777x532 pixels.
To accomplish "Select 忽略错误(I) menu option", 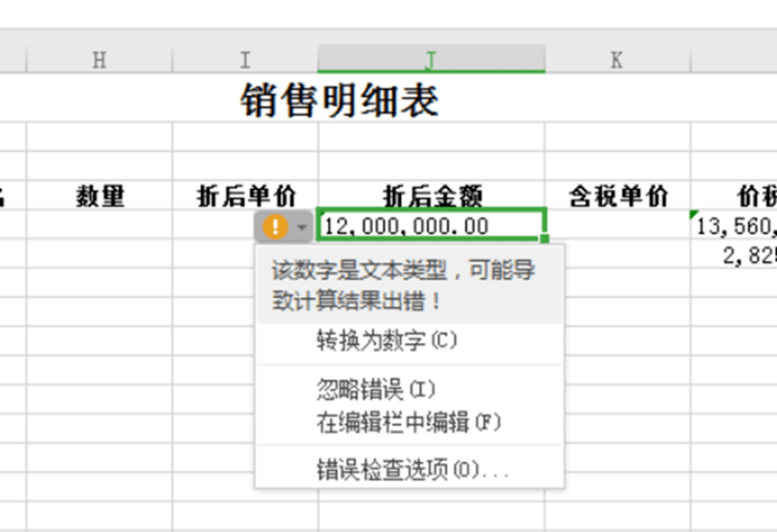I will (x=409, y=389).
